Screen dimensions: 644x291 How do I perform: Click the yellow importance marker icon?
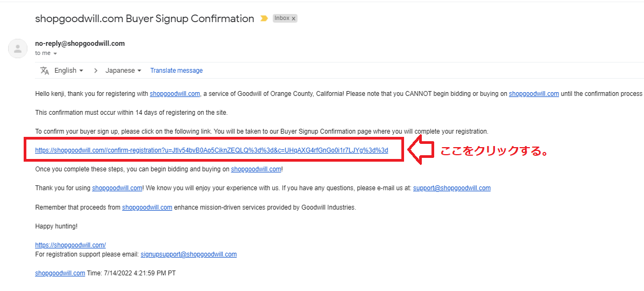tap(265, 18)
